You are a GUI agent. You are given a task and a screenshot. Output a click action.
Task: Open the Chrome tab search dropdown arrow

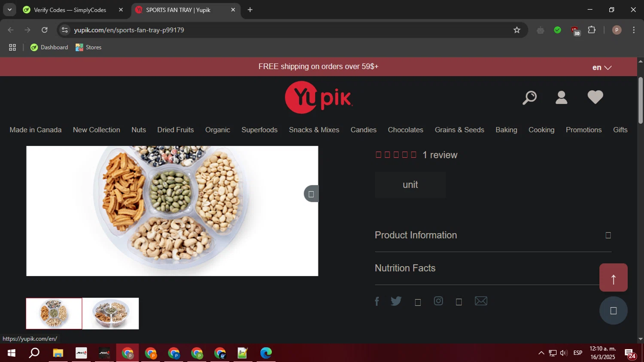click(x=9, y=9)
